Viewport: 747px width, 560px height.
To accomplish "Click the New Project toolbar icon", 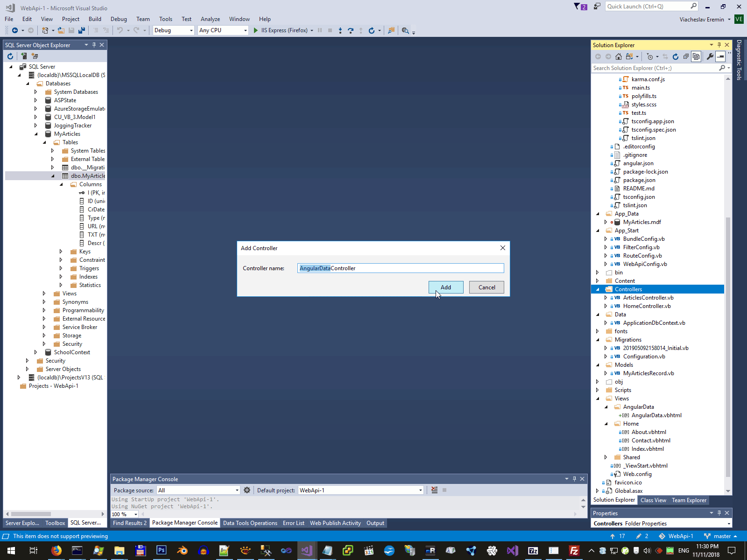I will [x=45, y=30].
